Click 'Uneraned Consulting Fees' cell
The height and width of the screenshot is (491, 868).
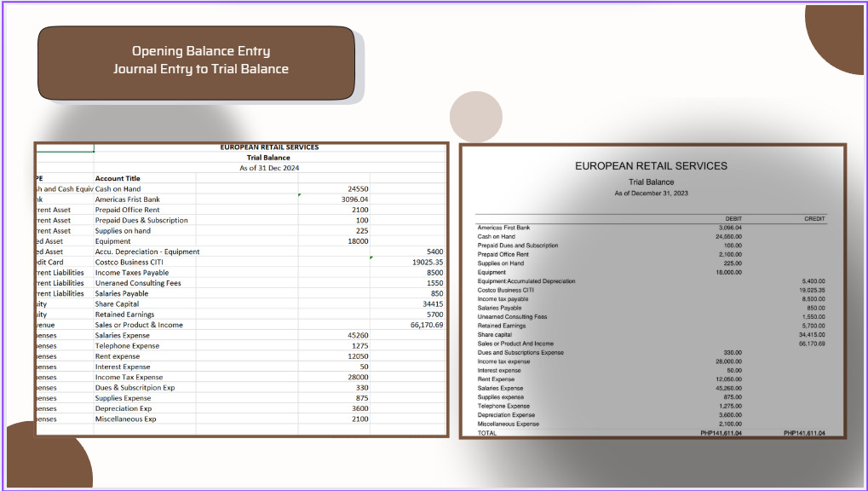pyautogui.click(x=138, y=284)
